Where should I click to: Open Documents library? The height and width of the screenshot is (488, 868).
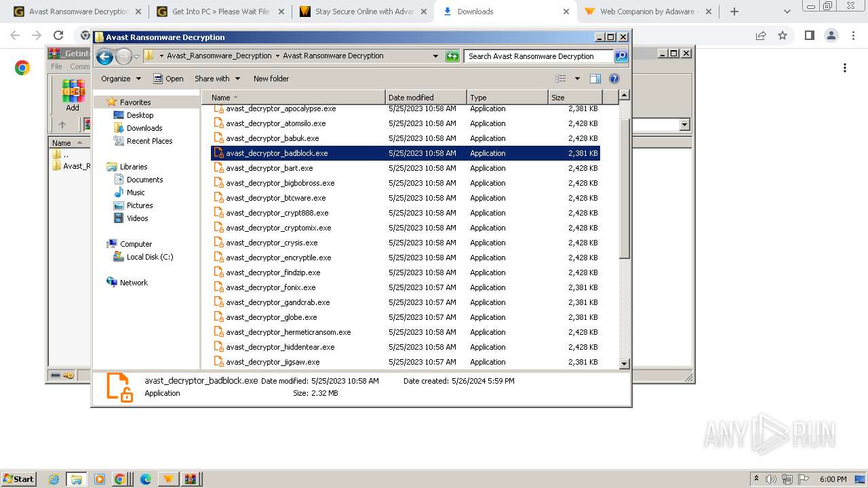pyautogui.click(x=144, y=180)
